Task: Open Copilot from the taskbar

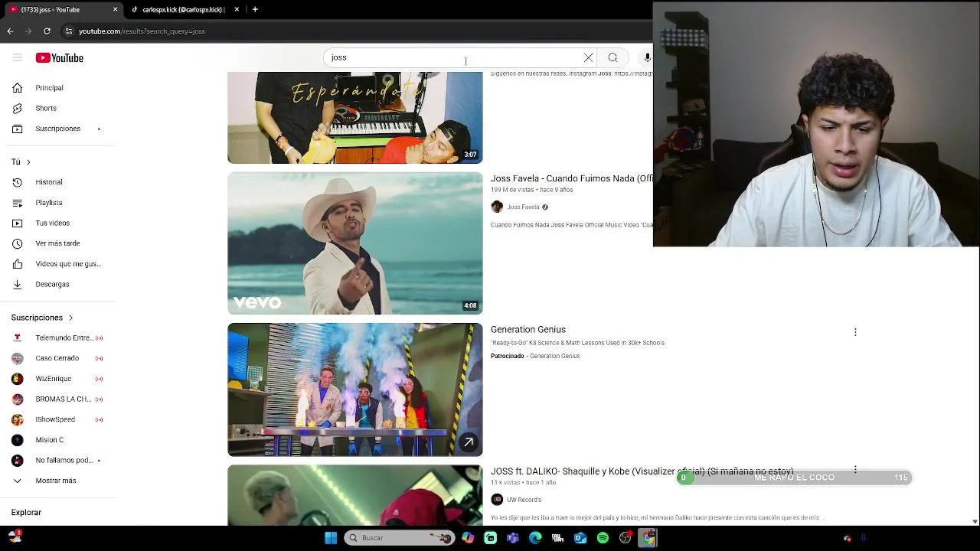Action: pyautogui.click(x=468, y=538)
